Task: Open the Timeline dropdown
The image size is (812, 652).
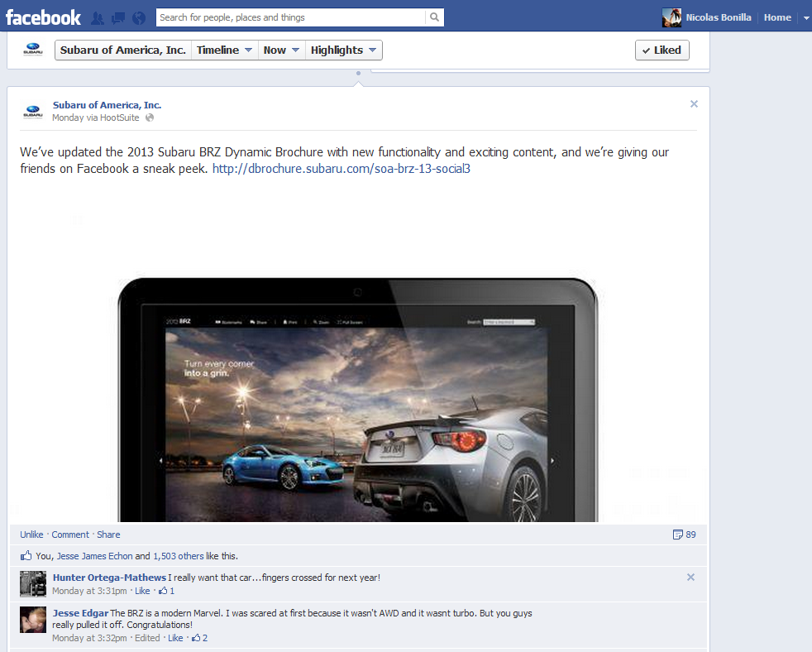Action: (x=224, y=50)
